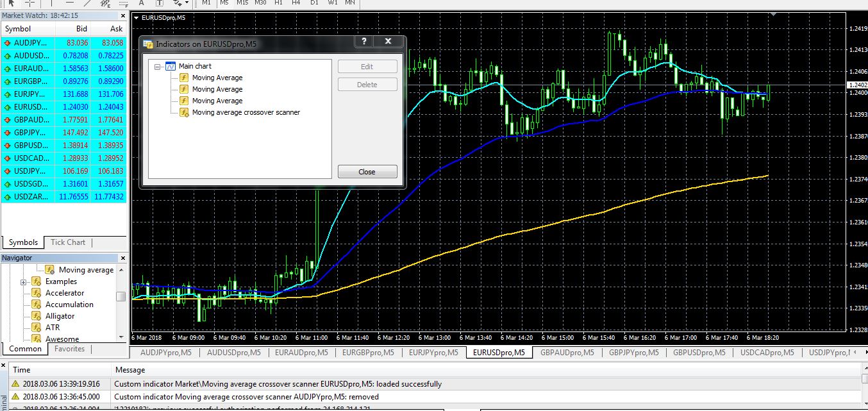Close the Market Watch panel
Image resolution: width=868 pixels, height=411 pixels.
pos(122,15)
